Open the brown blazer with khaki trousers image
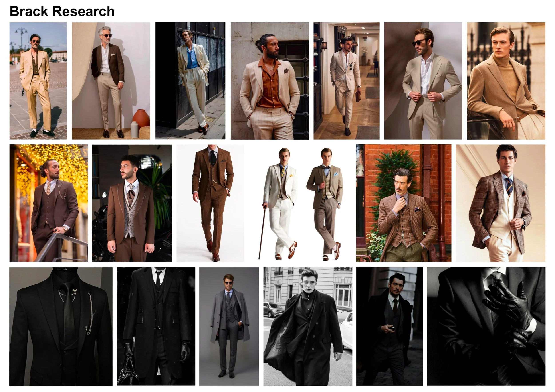Screen dimensions: 555x392 (x=111, y=81)
